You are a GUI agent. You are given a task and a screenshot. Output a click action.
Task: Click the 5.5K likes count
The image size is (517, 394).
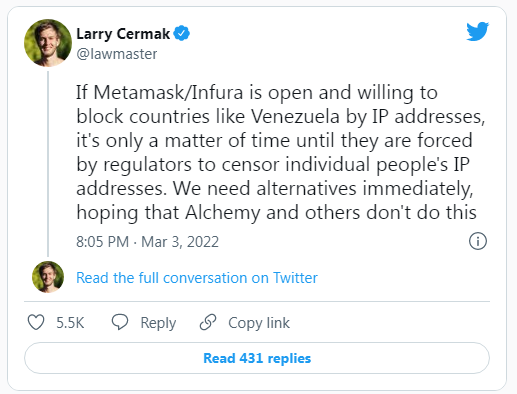click(70, 323)
